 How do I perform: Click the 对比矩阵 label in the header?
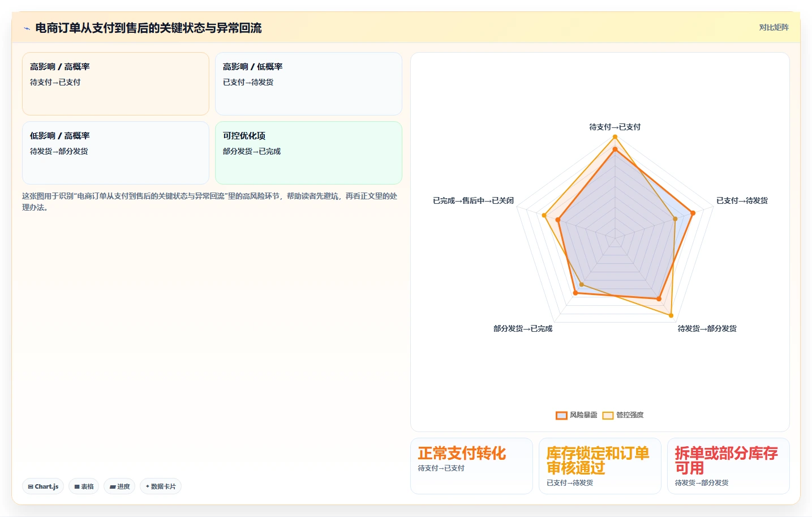pyautogui.click(x=774, y=27)
